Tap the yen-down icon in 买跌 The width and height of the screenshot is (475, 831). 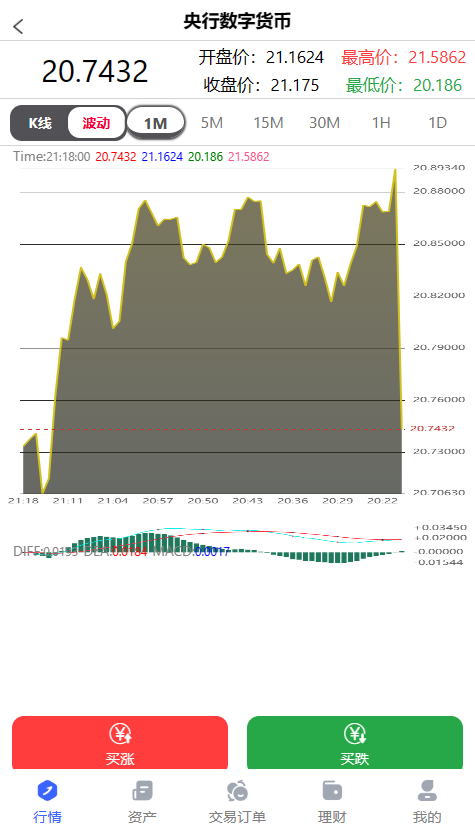click(x=355, y=734)
